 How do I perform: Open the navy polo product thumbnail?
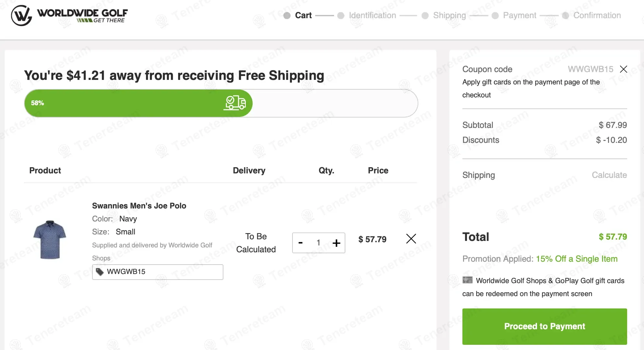pyautogui.click(x=50, y=240)
